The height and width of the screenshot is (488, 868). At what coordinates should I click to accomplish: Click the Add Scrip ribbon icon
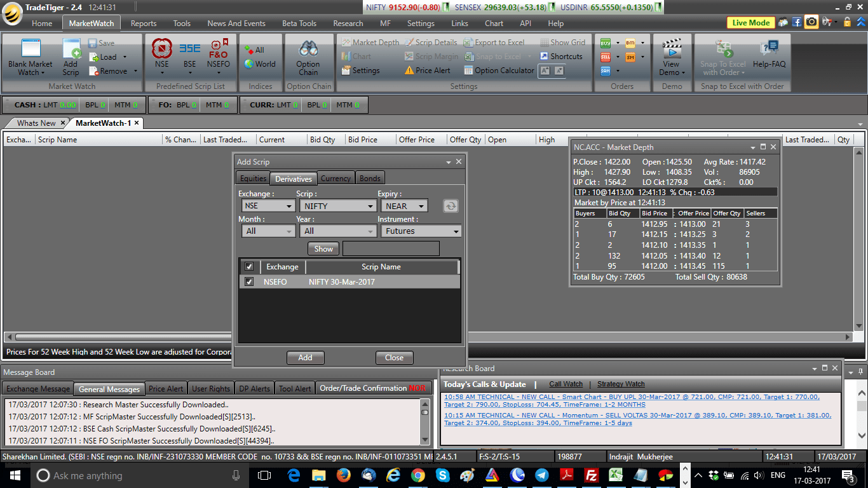[x=71, y=57]
